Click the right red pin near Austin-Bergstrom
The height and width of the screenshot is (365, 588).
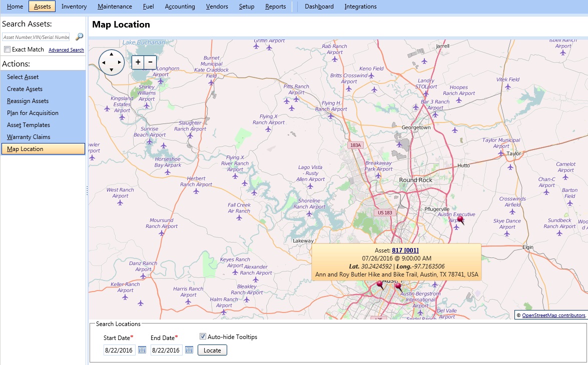pyautogui.click(x=398, y=286)
